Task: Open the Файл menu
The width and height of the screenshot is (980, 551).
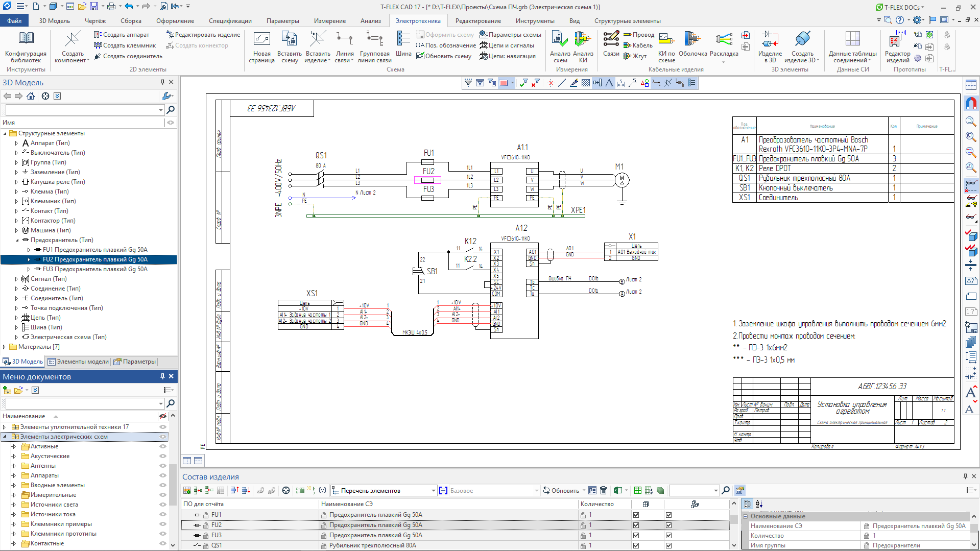Action: point(14,20)
